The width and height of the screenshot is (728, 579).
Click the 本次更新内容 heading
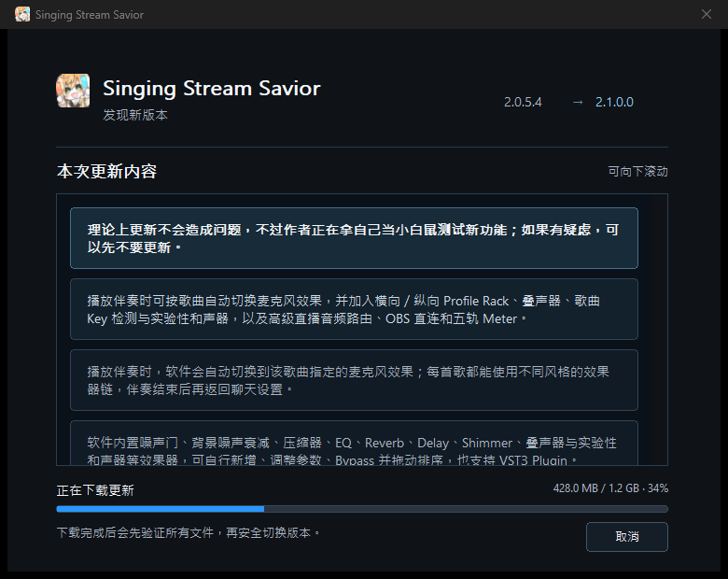point(106,172)
